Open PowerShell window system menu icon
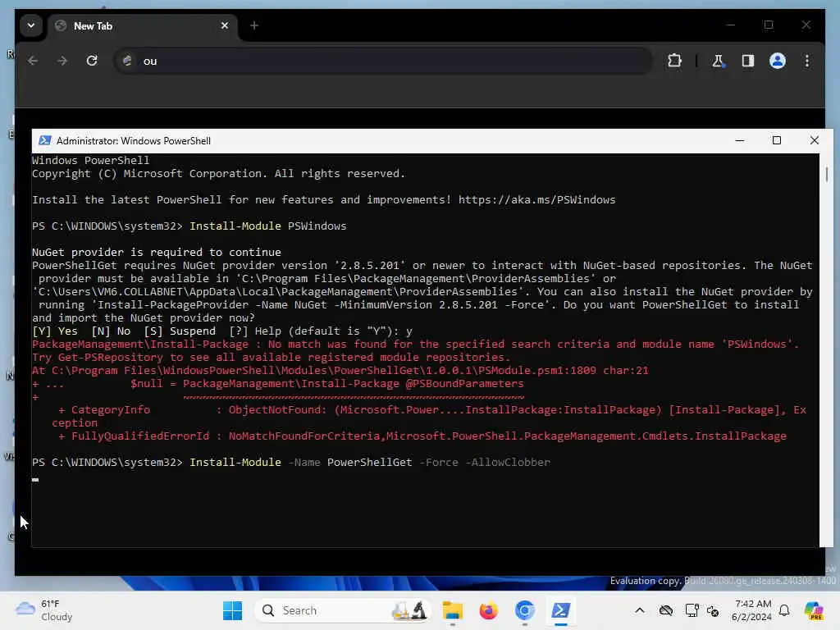Viewport: 840px width, 630px height. click(45, 141)
